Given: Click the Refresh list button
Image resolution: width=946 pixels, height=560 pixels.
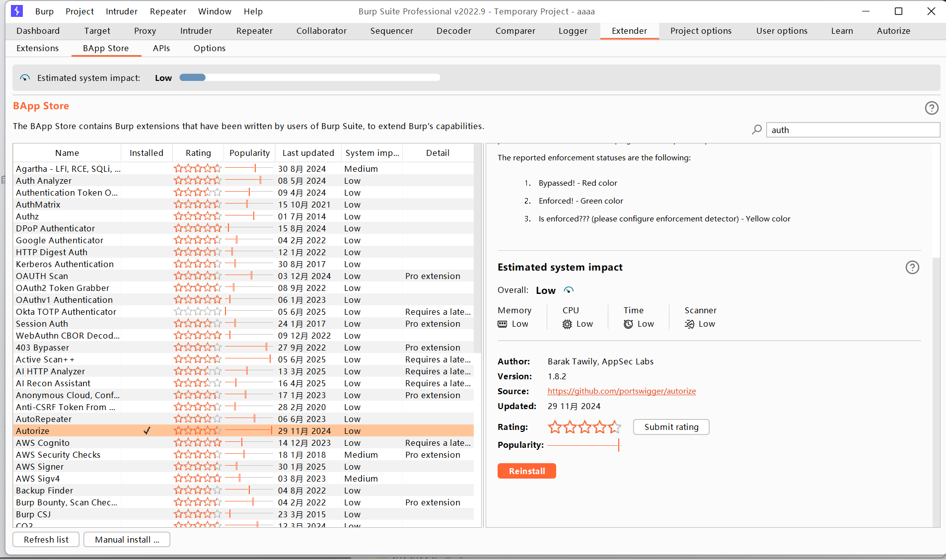Looking at the screenshot, I should [46, 540].
